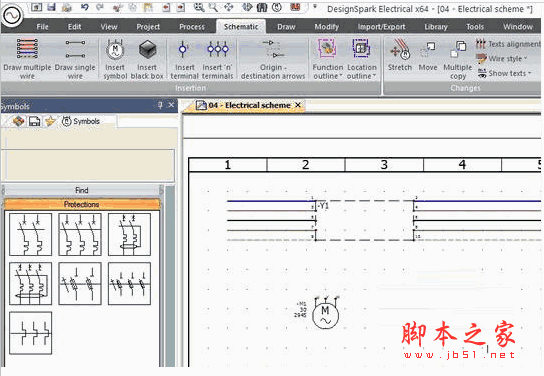Screen dimensions: 544x376
Task: Click the zoom area magnifier icon
Action: [213, 7]
